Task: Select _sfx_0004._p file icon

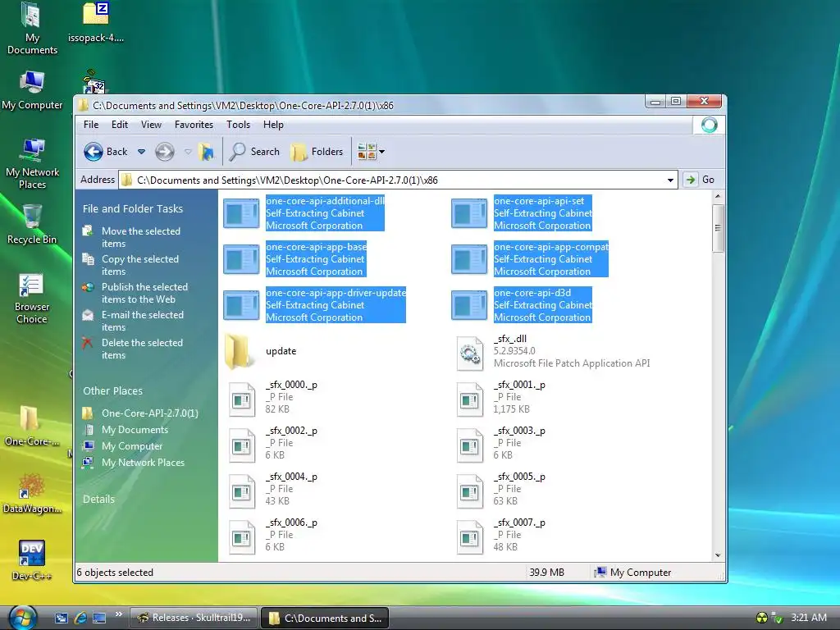Action: click(x=242, y=491)
